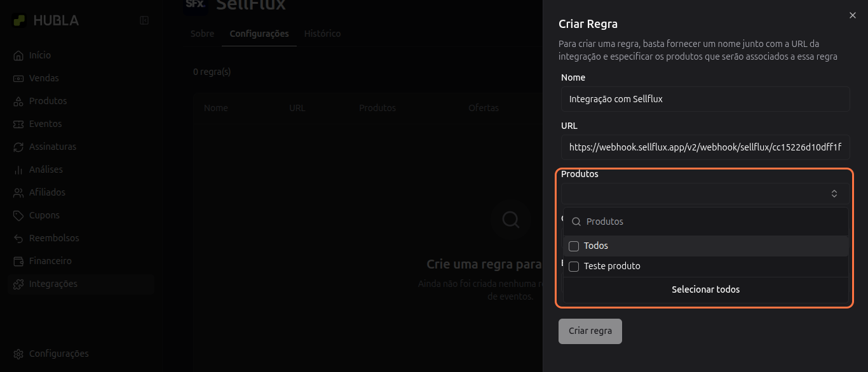The width and height of the screenshot is (868, 372).
Task: Open the Histórico tab
Action: point(322,34)
